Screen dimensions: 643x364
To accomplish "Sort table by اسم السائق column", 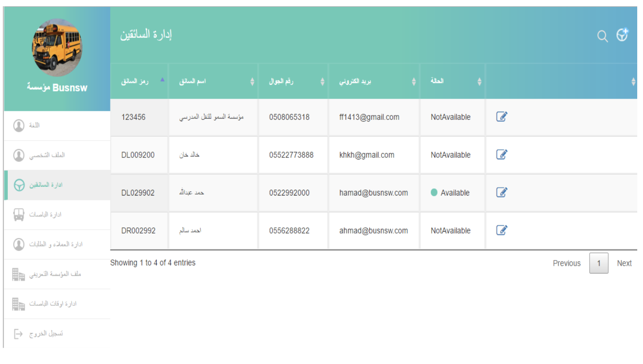I will point(213,81).
